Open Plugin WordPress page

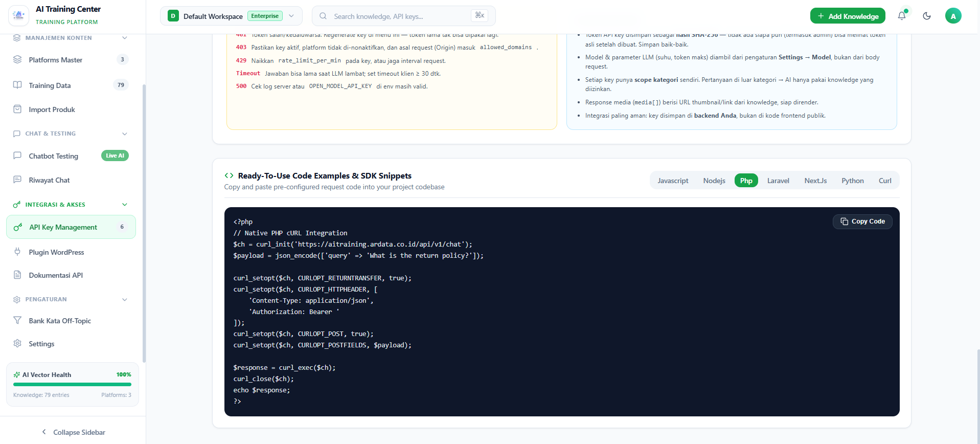[71, 252]
